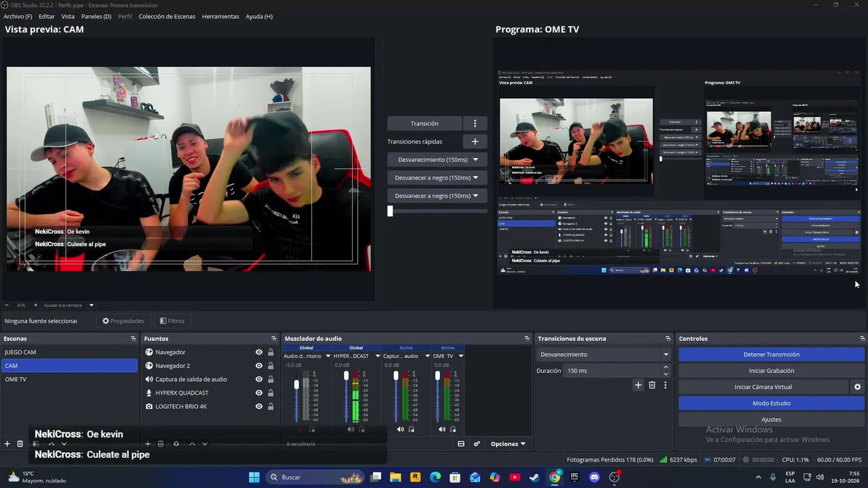The image size is (868, 488).
Task: Switch audio mixer layout icon
Action: [461, 444]
